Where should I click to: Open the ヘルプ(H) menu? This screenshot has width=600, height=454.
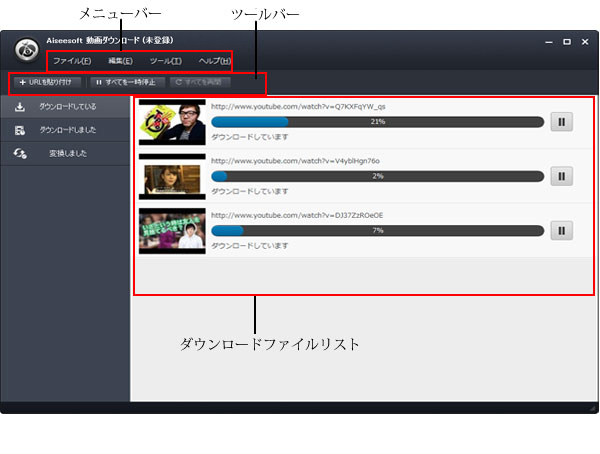coord(213,61)
